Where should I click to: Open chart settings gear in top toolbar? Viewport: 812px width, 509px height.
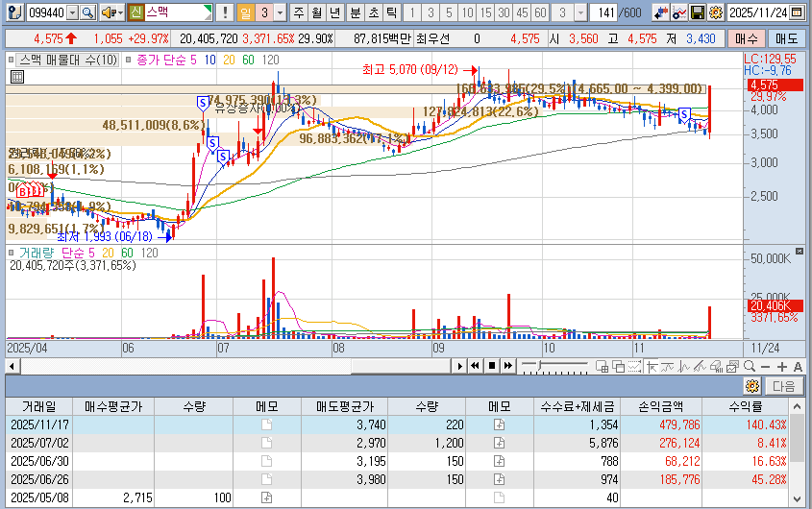(716, 12)
